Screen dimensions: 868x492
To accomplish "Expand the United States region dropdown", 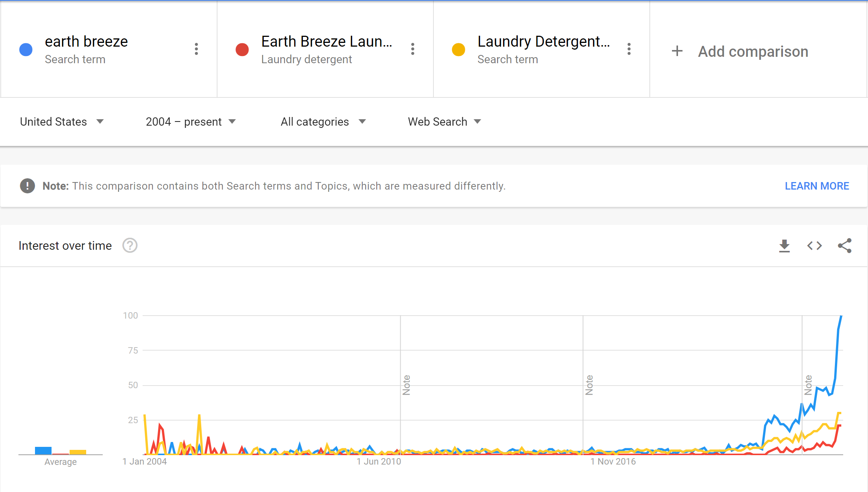I will [x=62, y=121].
